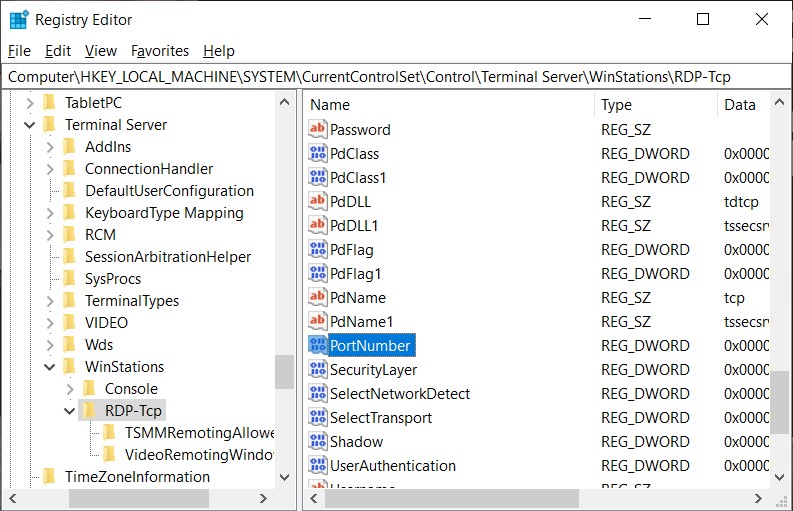Collapse the Terminal Server tree node
793x511 pixels.
[x=29, y=125]
